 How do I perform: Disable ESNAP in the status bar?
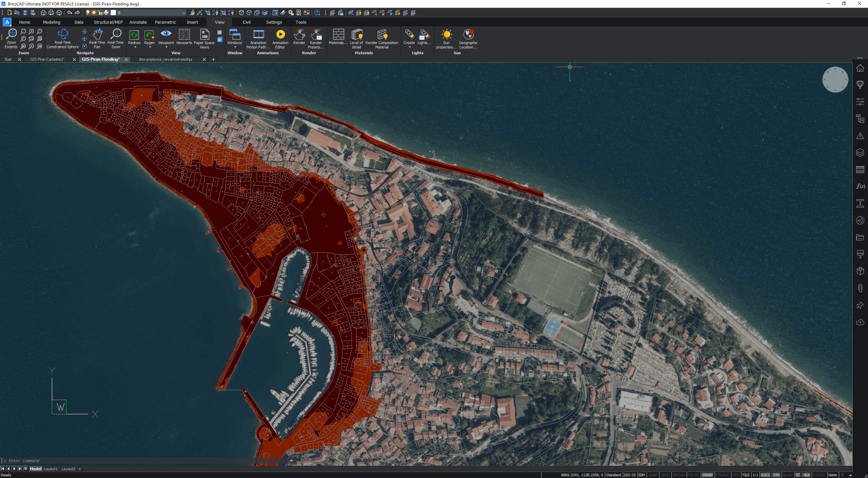[707, 475]
